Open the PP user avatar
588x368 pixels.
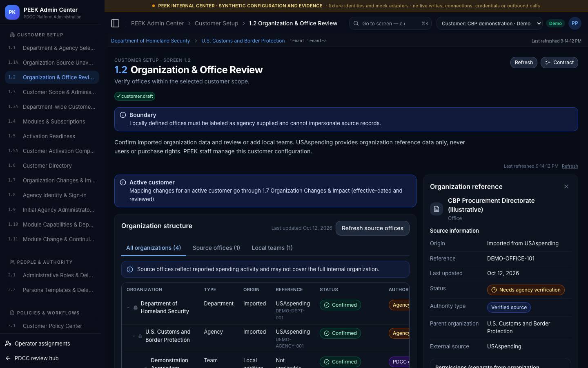[575, 23]
